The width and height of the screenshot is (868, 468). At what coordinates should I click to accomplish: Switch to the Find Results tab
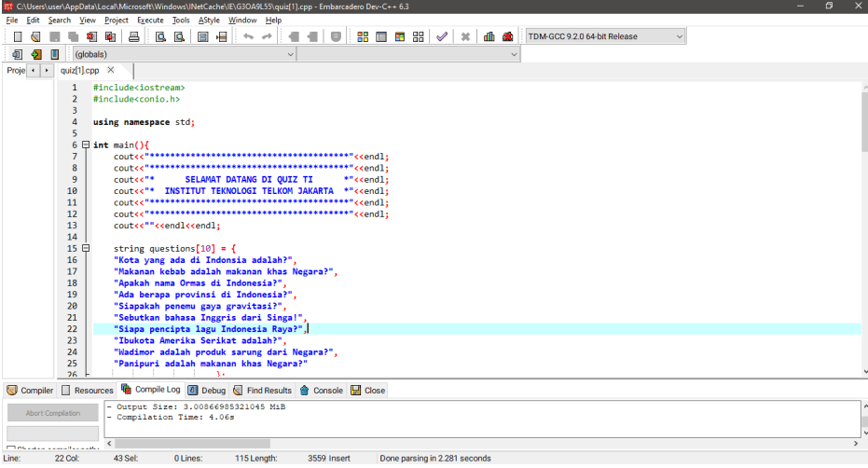click(262, 391)
